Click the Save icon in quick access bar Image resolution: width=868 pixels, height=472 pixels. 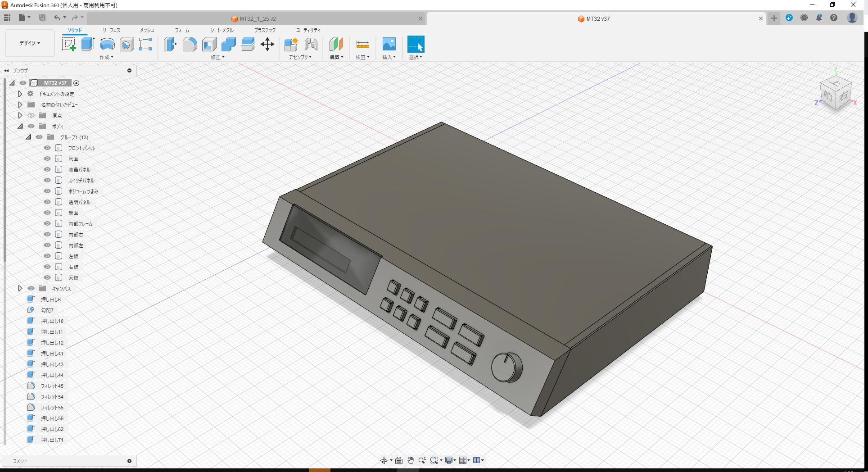[42, 18]
